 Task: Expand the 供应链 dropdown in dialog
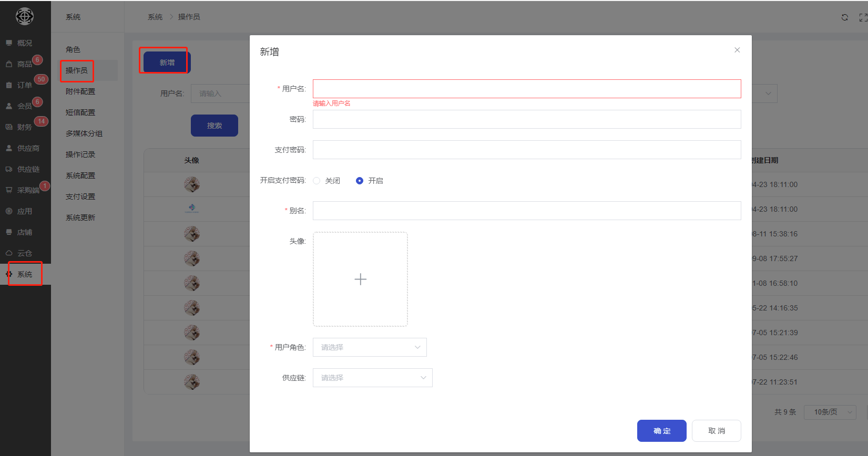tap(372, 378)
